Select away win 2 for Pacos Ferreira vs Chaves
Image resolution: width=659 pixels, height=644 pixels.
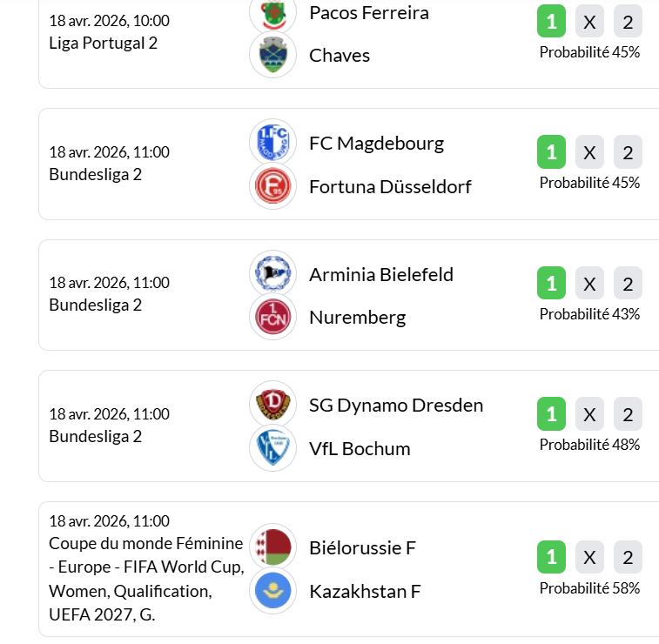pos(628,22)
